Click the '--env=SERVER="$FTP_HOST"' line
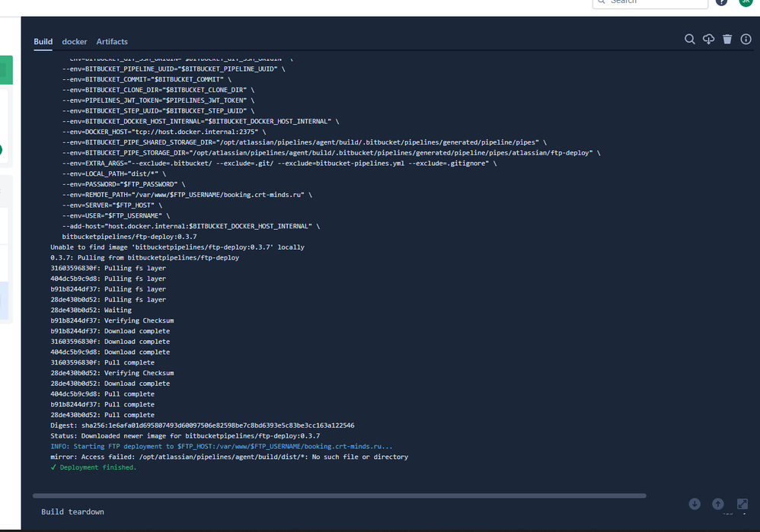The height and width of the screenshot is (532, 760). 112,205
